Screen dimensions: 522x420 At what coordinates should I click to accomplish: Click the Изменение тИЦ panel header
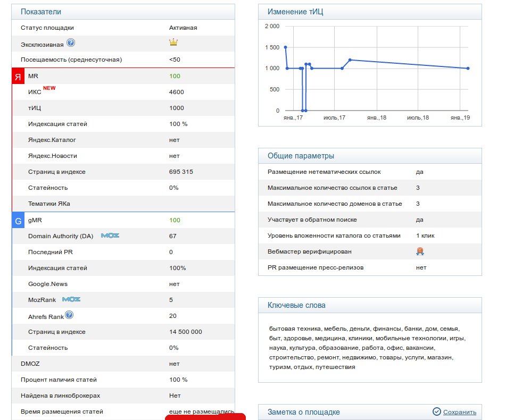370,12
